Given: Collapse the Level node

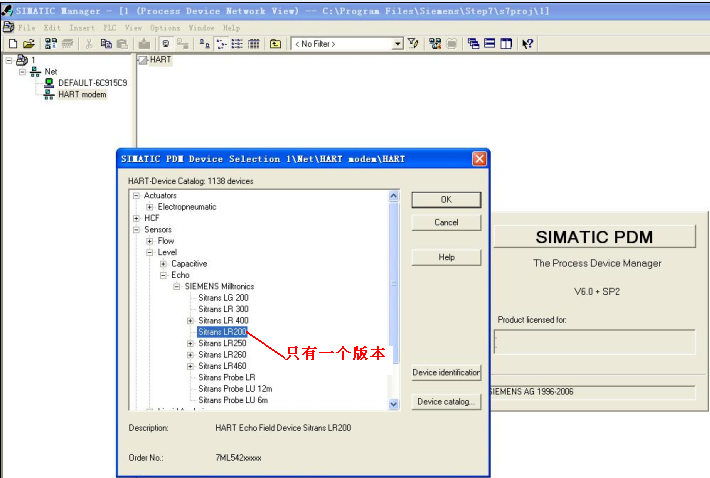Looking at the screenshot, I should [x=150, y=253].
